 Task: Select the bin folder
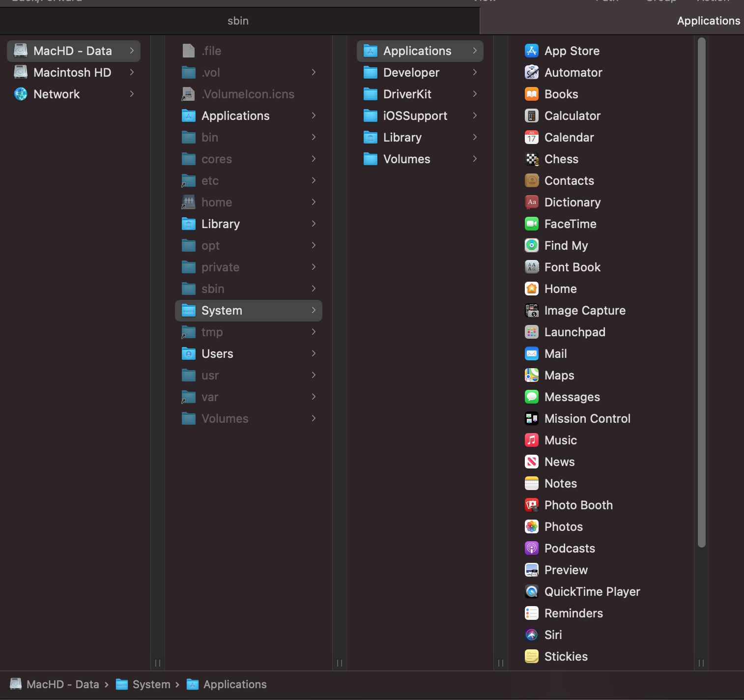(x=249, y=137)
